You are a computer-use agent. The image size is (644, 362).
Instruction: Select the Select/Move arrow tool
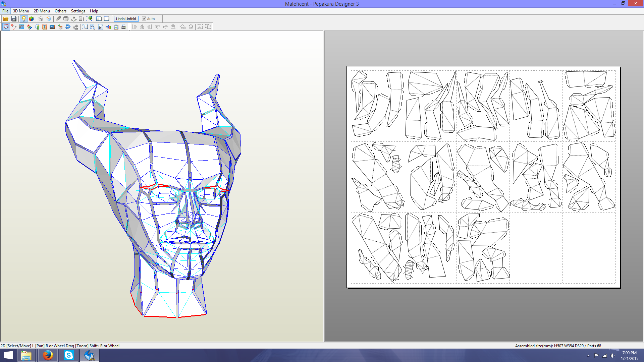[x=6, y=27]
